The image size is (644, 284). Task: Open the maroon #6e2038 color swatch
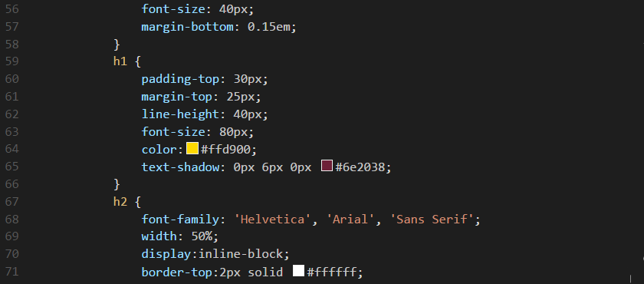(x=327, y=166)
